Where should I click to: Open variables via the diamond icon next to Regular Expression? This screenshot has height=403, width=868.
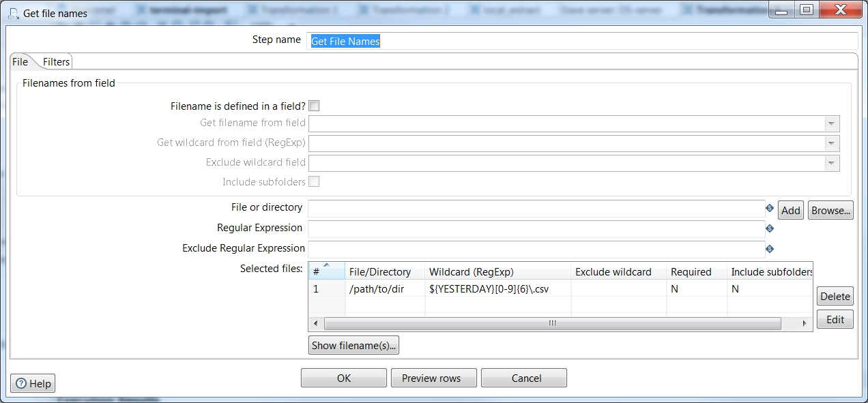(x=769, y=228)
